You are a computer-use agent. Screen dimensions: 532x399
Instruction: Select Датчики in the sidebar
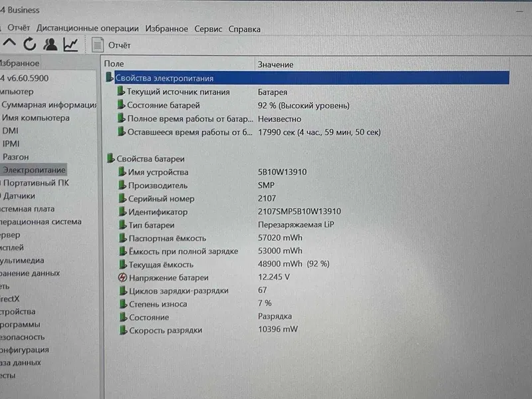(x=19, y=196)
